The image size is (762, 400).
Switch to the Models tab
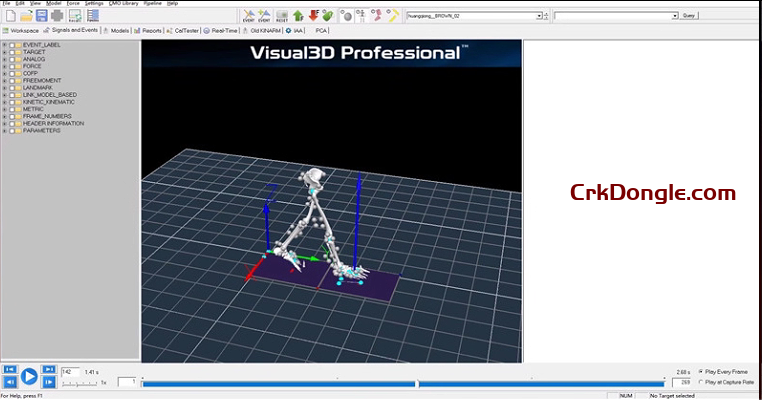click(x=119, y=31)
